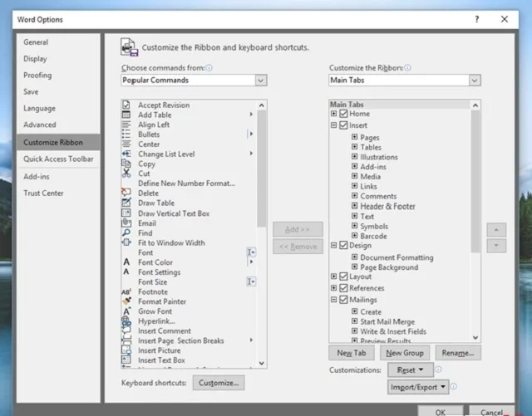Image resolution: width=532 pixels, height=416 pixels.
Task: Select the Footnote command icon
Action: coord(126,291)
